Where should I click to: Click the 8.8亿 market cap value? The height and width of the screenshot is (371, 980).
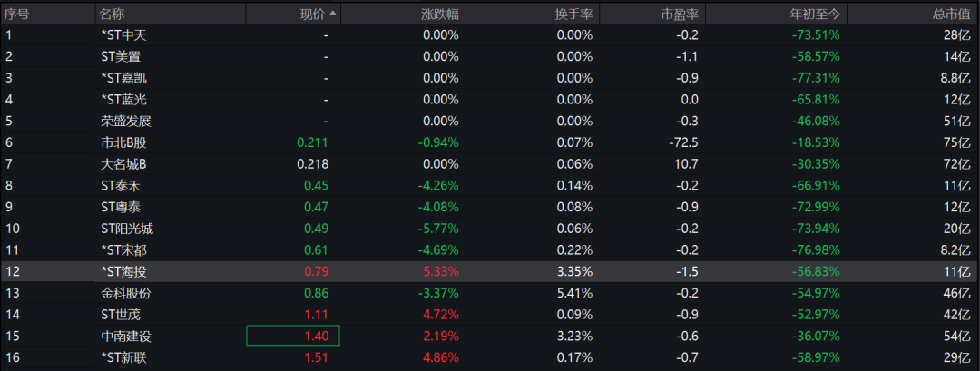pyautogui.click(x=954, y=78)
